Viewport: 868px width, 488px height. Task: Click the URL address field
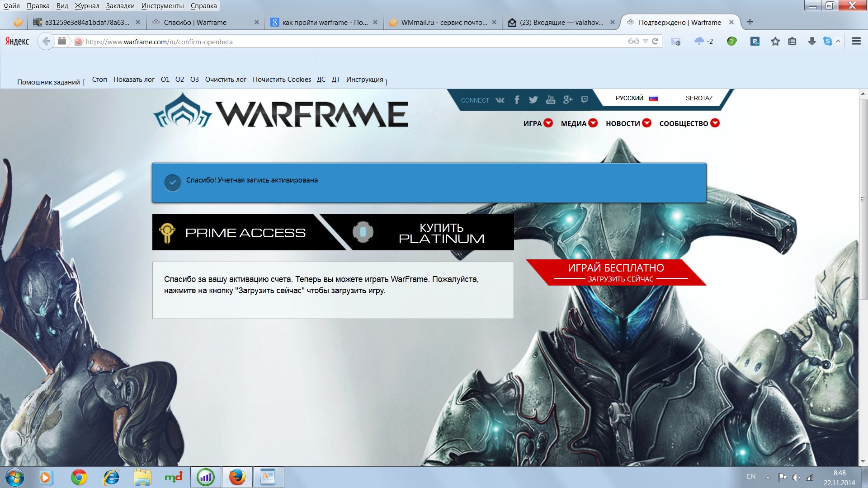(353, 42)
